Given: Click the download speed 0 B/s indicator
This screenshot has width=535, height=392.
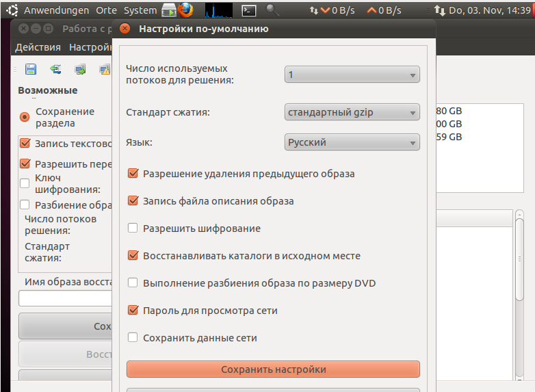Looking at the screenshot, I should click(x=338, y=10).
